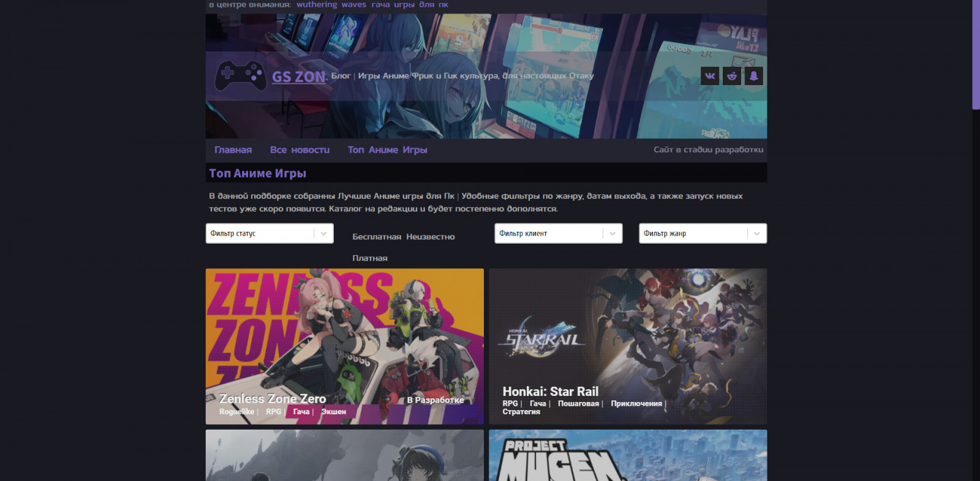
Task: Open the Все новости menu item
Action: tap(300, 150)
